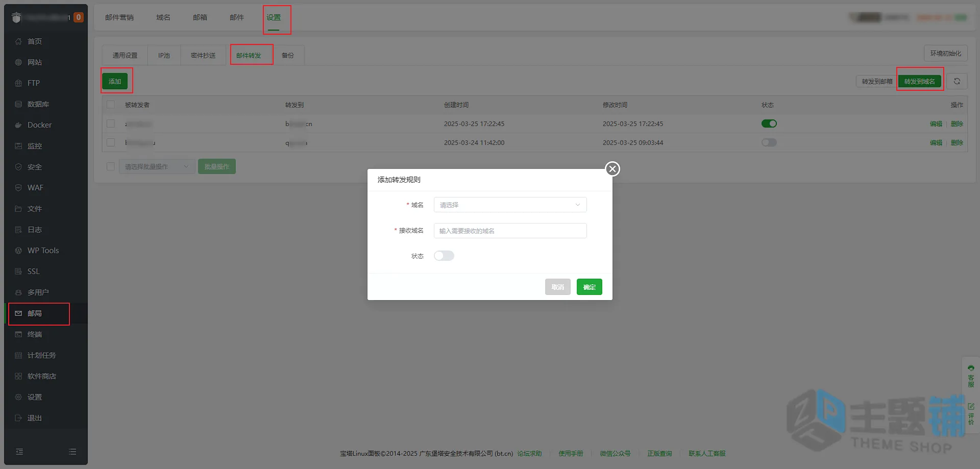Image resolution: width=980 pixels, height=469 pixels.
Task: Open the 通用设置 sub-tab
Action: pos(125,55)
